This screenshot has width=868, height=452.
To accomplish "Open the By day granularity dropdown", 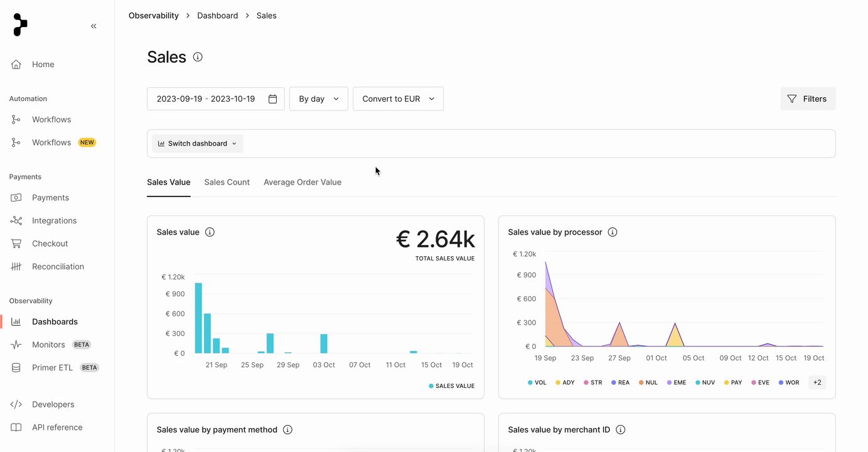I will [318, 99].
